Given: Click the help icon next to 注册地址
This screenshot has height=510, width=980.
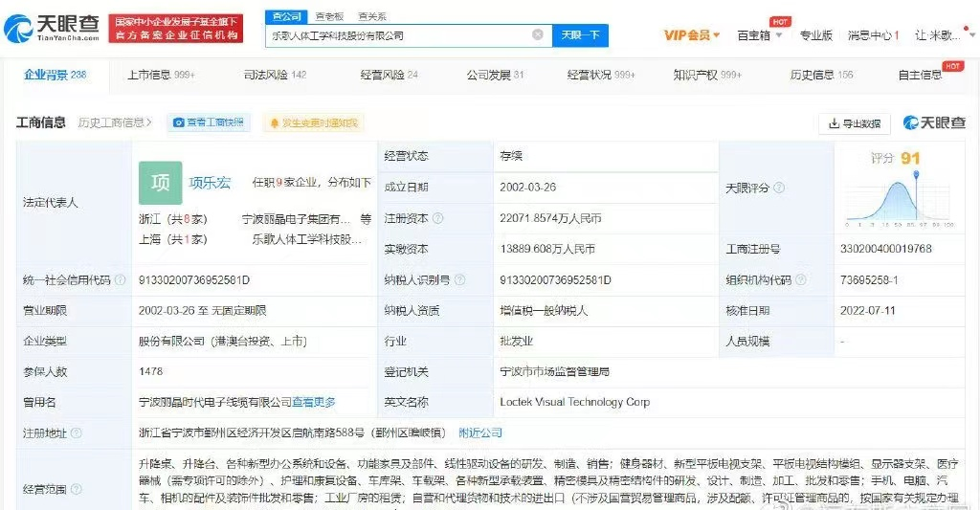Looking at the screenshot, I should point(77,433).
